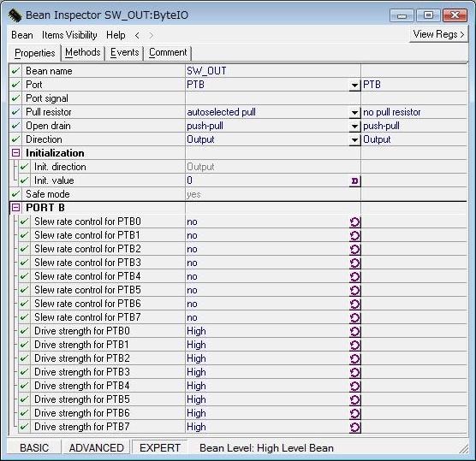
Task: Click the View Regs button
Action: coord(438,34)
